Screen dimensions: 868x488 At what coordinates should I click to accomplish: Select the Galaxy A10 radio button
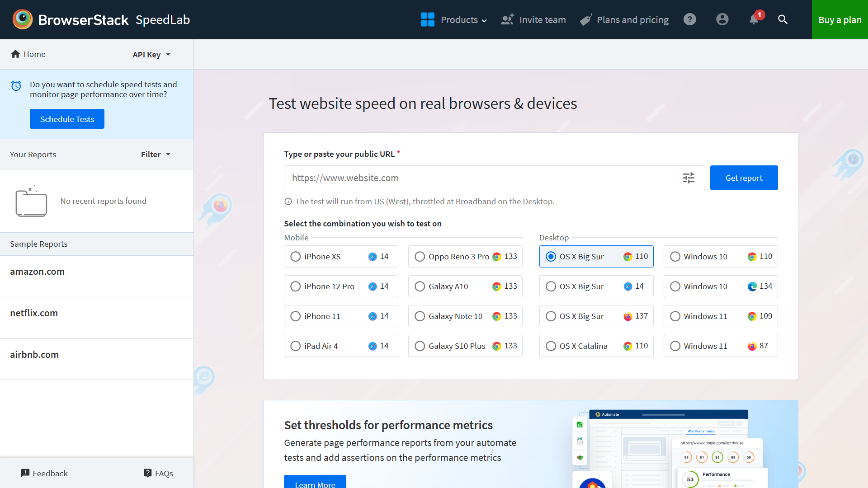(420, 286)
